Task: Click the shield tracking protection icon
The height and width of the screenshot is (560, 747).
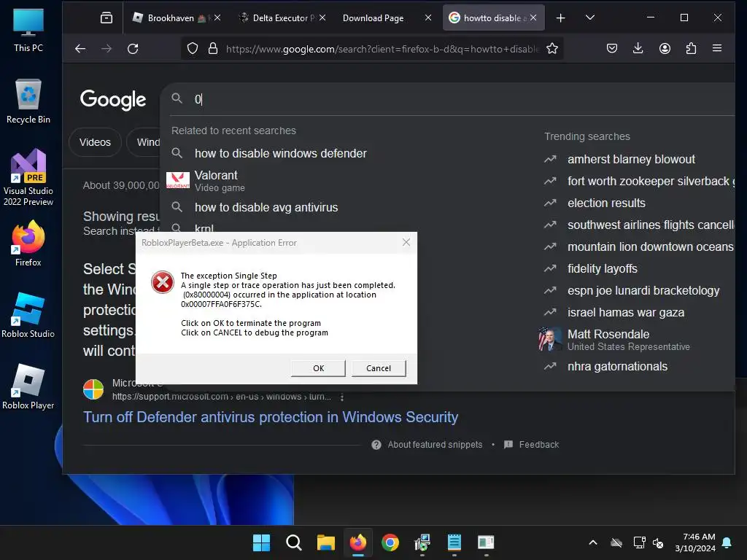Action: click(193, 49)
